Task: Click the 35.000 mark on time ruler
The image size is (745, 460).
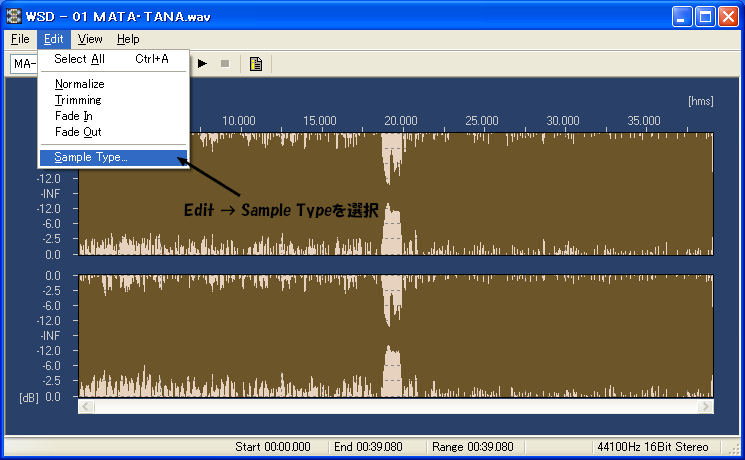Action: coord(644,121)
